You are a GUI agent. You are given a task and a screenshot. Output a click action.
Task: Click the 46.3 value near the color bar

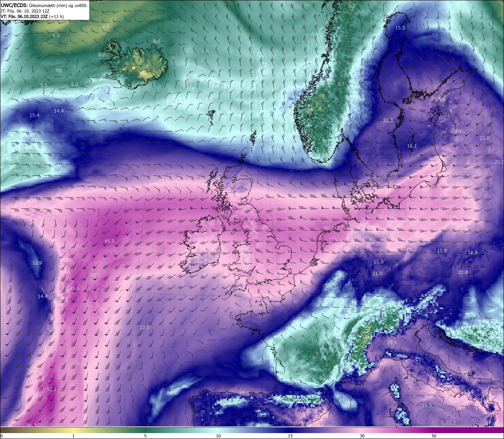[31, 425]
